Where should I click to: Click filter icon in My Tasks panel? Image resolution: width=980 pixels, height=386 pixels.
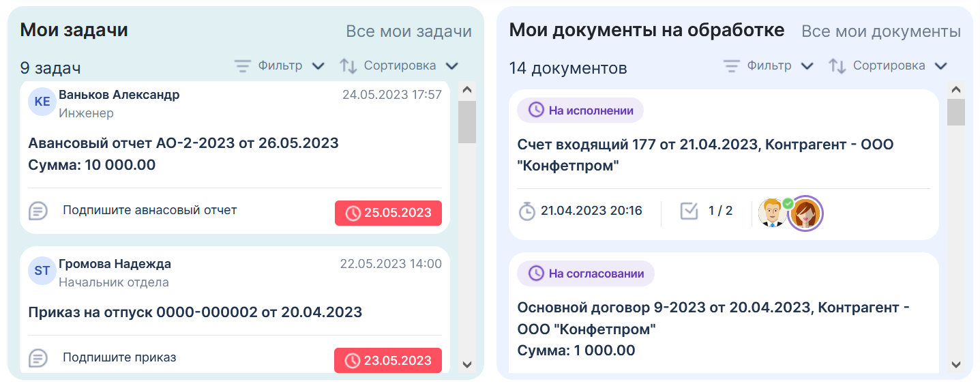point(243,66)
